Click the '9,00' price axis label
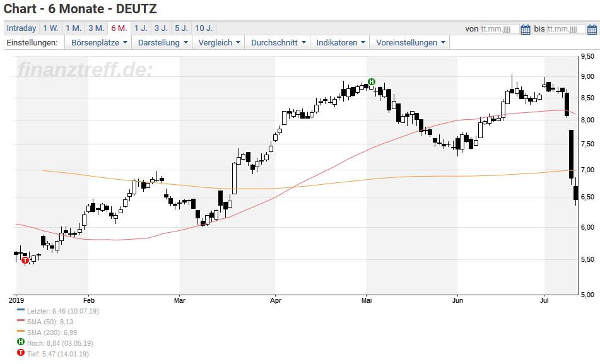 (x=588, y=76)
